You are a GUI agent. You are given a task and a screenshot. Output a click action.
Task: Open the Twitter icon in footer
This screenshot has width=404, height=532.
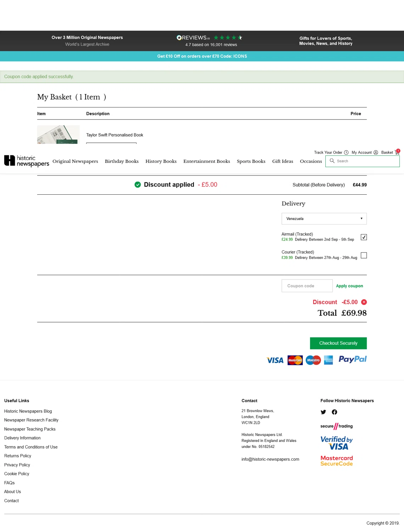[x=323, y=412]
